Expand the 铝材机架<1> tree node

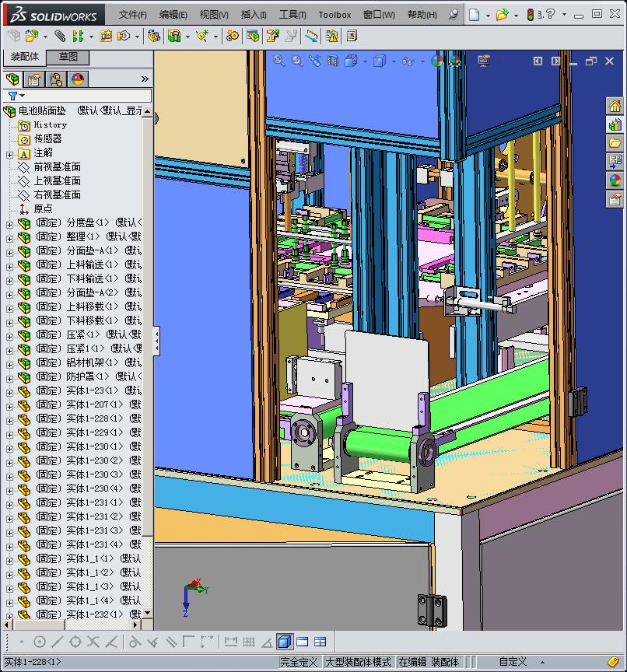[x=9, y=364]
